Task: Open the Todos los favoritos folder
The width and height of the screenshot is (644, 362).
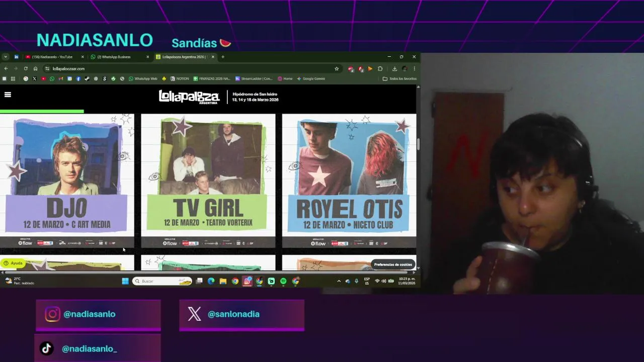Action: pos(400,78)
